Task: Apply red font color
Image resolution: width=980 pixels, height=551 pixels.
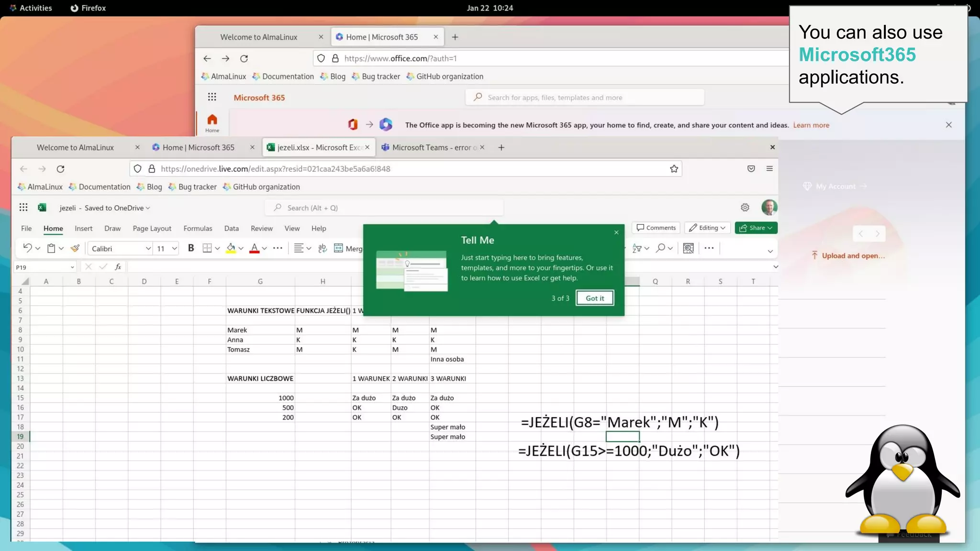Action: click(255, 248)
